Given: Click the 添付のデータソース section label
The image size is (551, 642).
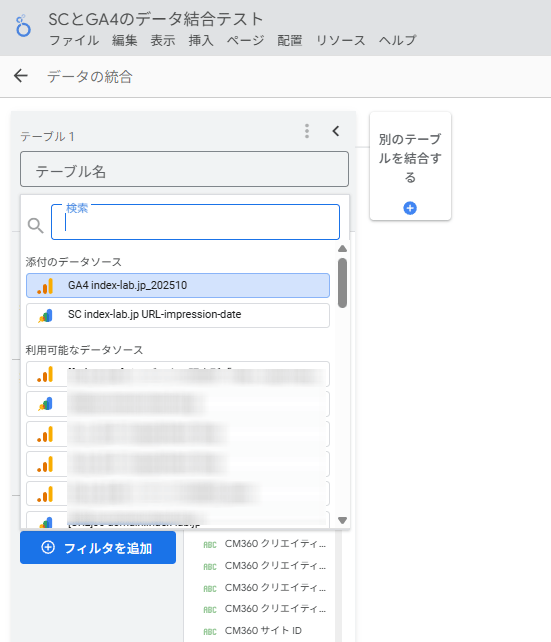Looking at the screenshot, I should tap(74, 262).
